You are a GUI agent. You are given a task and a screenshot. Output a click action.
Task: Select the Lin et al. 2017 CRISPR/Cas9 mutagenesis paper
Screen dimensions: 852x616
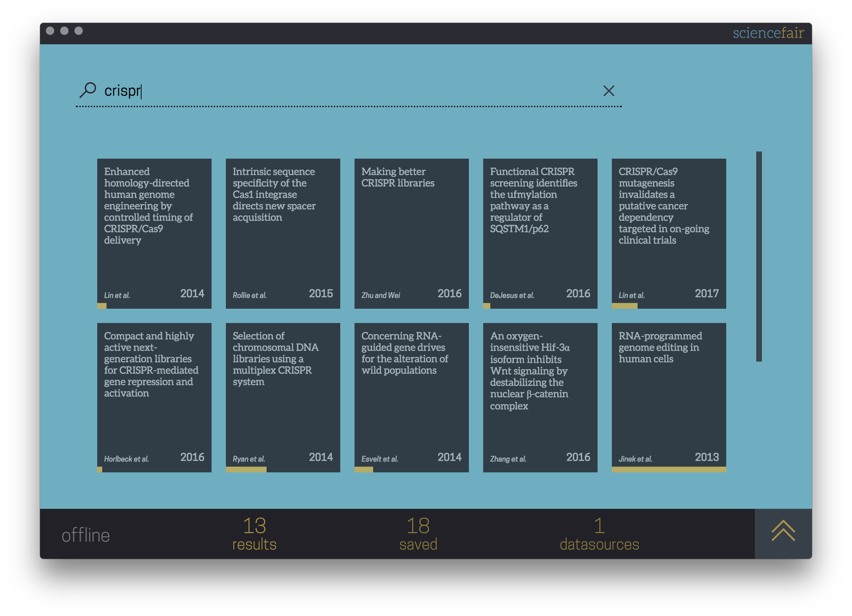tap(668, 233)
